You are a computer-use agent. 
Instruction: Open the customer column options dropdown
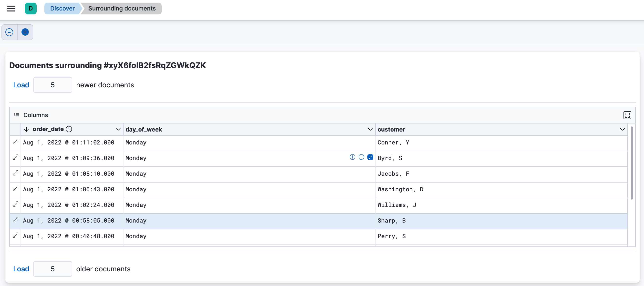point(622,129)
